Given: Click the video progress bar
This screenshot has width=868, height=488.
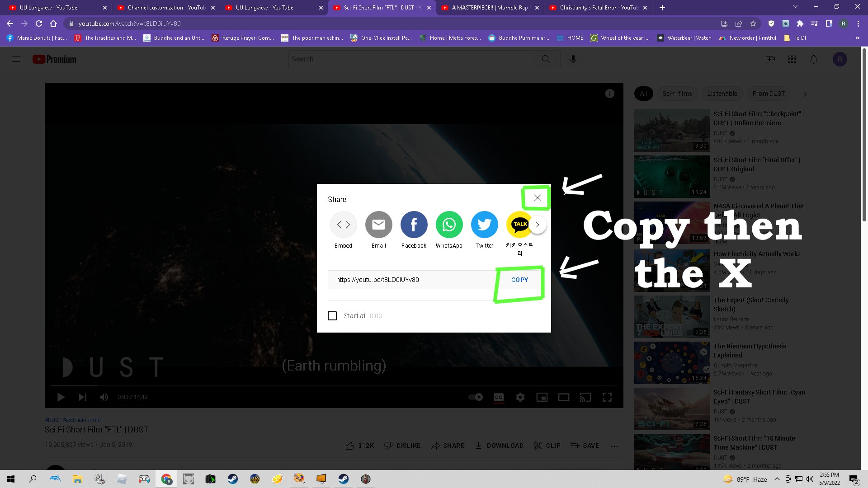Looking at the screenshot, I should [x=334, y=385].
